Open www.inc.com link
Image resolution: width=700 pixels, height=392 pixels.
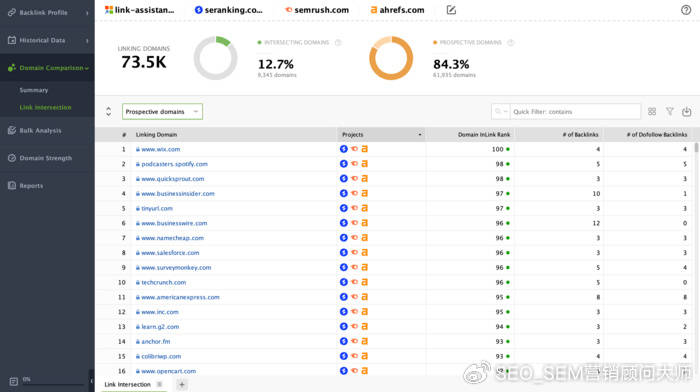pyautogui.click(x=160, y=312)
